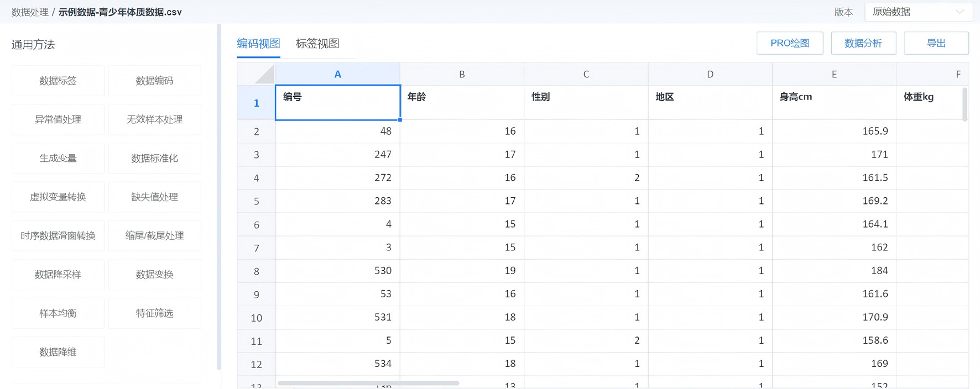This screenshot has width=980, height=389.
Task: Open 虚拟变量转换
Action: point(58,197)
